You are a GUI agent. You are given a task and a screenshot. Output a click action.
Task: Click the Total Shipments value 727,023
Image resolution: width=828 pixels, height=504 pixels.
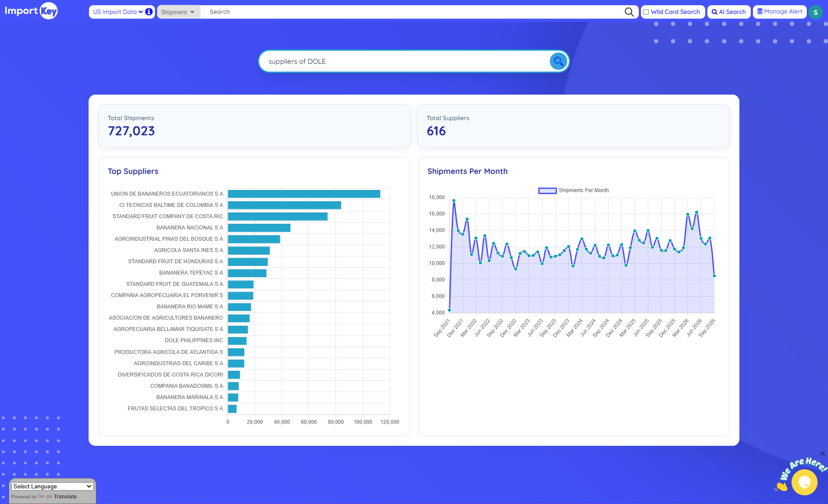pos(131,131)
